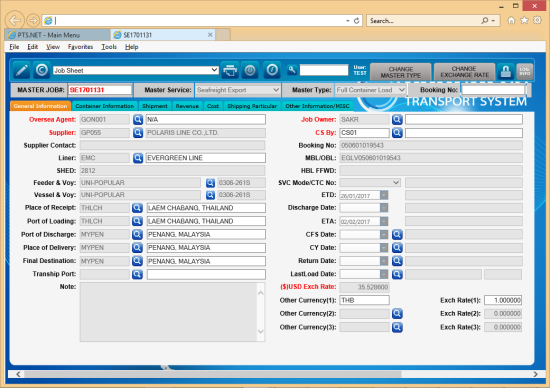Viewport: 550px width, 388px height.
Task: Click the MASTER JOB# input field
Action: click(x=100, y=90)
